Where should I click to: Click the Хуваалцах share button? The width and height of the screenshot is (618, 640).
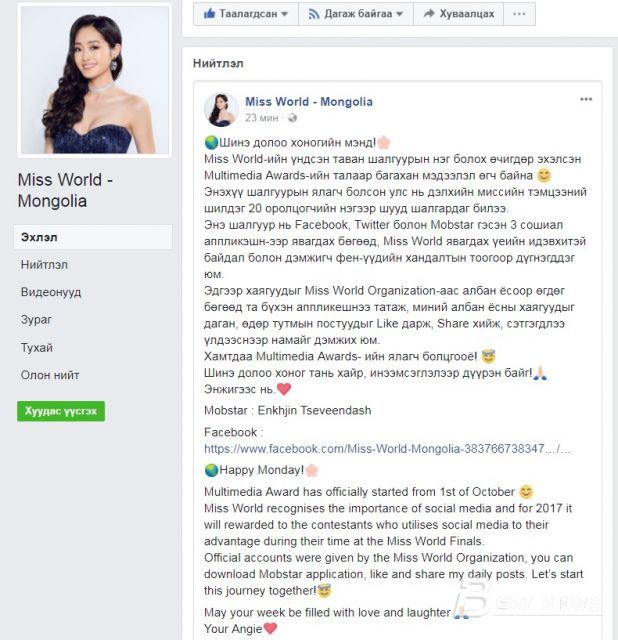coord(458,14)
